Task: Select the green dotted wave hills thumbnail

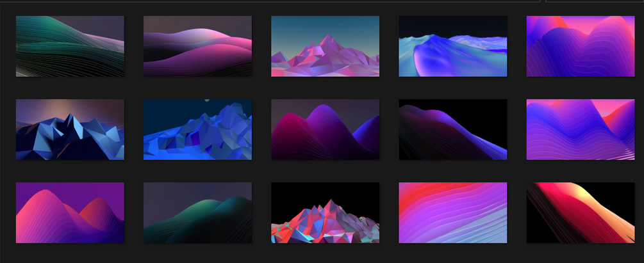Action: coord(70,46)
